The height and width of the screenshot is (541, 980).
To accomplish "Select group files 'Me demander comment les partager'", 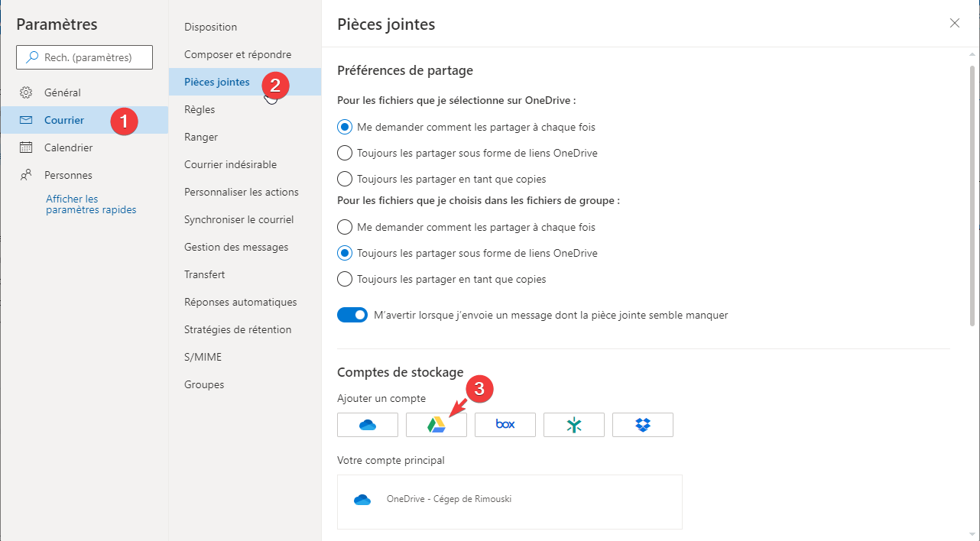I will [345, 227].
